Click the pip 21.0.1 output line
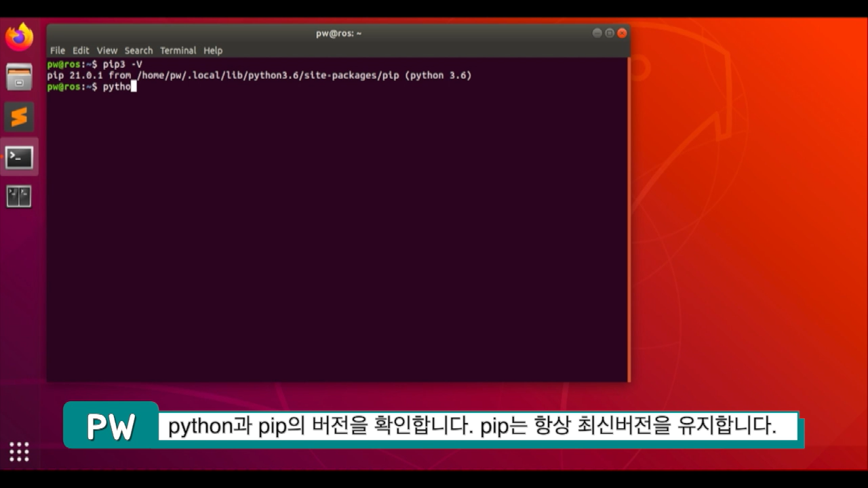 tap(259, 75)
